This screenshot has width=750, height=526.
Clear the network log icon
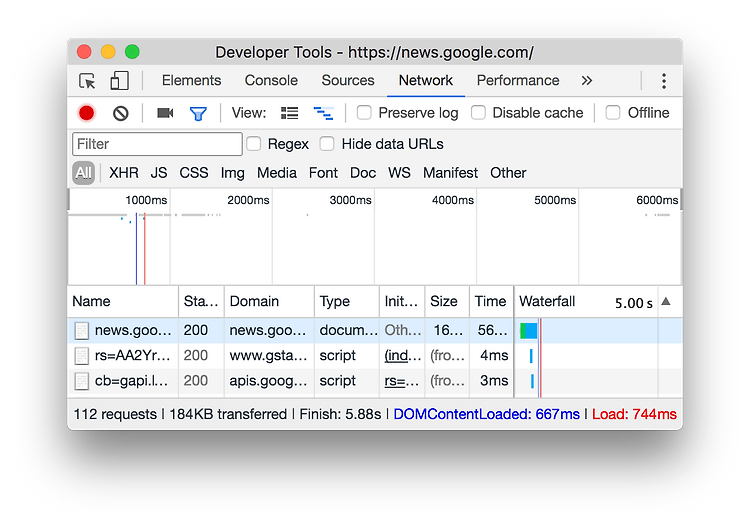click(121, 113)
